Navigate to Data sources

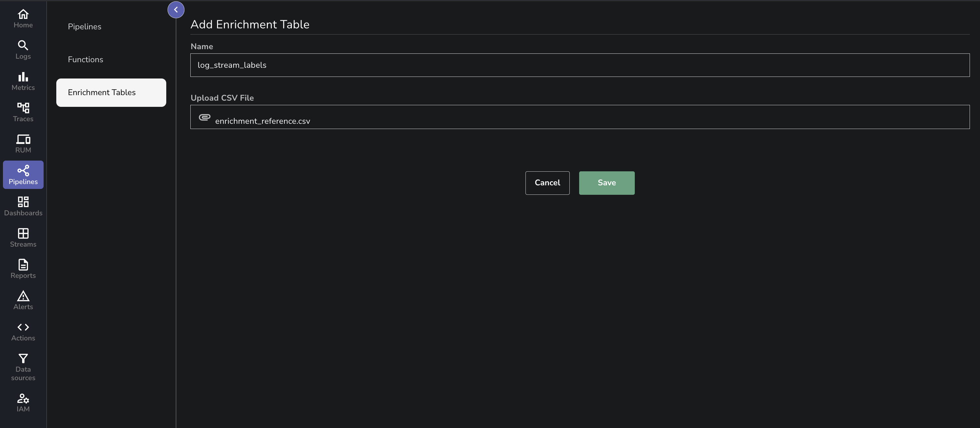coord(23,367)
